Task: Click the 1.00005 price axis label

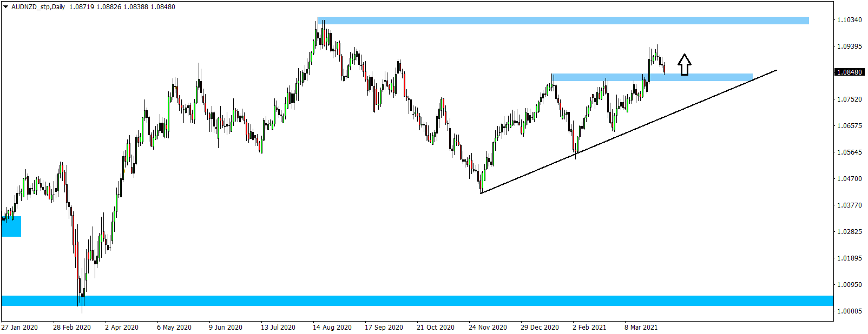Action: [850, 311]
